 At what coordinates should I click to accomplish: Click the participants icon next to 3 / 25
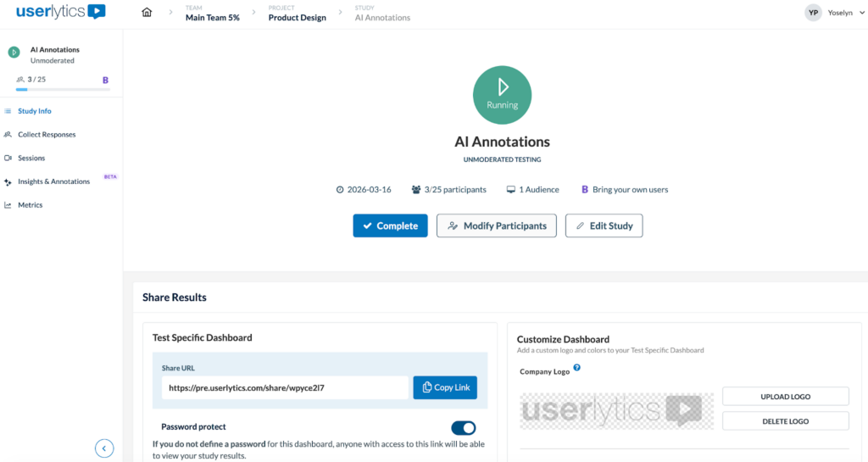[x=20, y=80]
